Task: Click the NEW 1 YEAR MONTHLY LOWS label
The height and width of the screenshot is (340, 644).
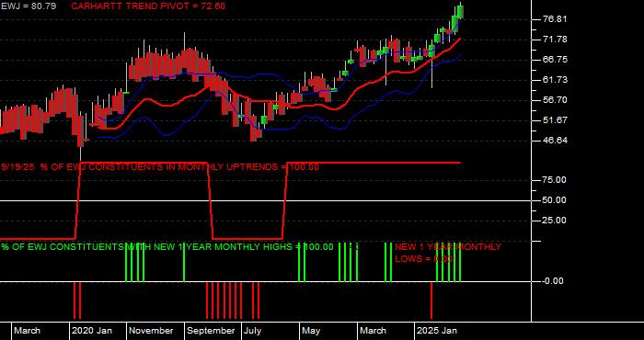Action: 448,253
